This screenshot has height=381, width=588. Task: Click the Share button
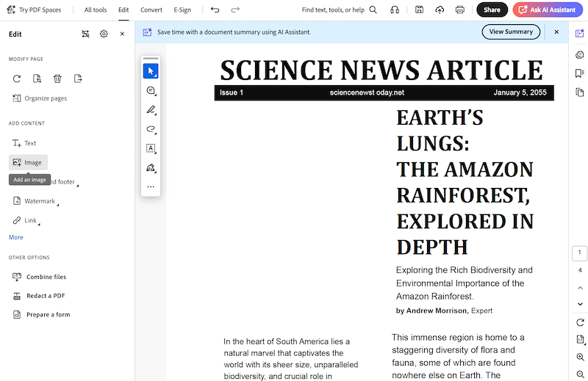click(492, 10)
